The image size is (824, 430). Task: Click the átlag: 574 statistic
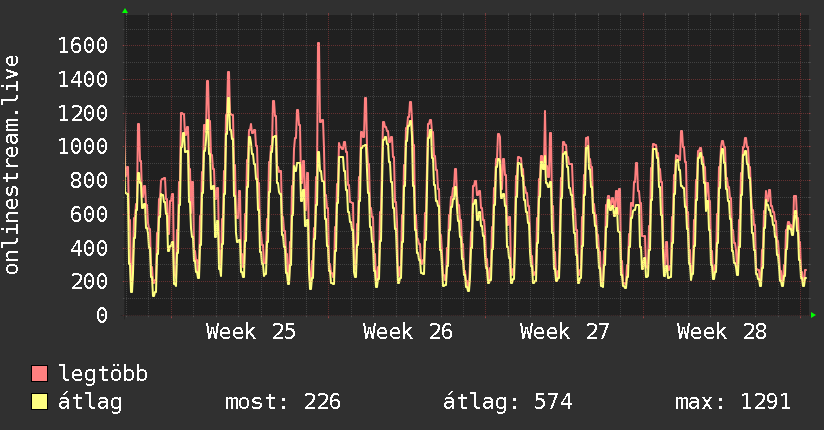click(507, 402)
